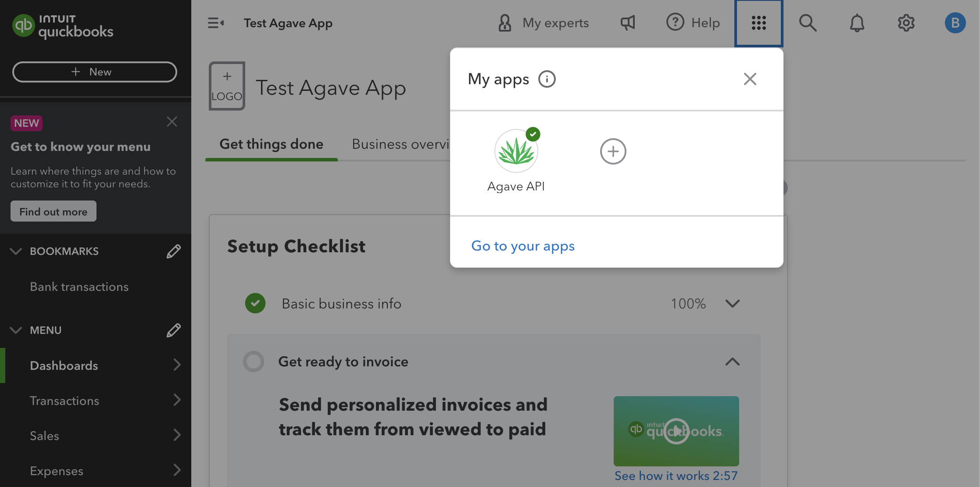Collapse the sidebar with hamburger icon

[x=216, y=23]
